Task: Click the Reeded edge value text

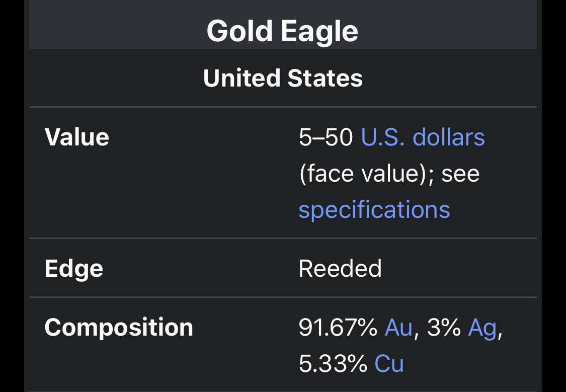Action: pos(340,269)
